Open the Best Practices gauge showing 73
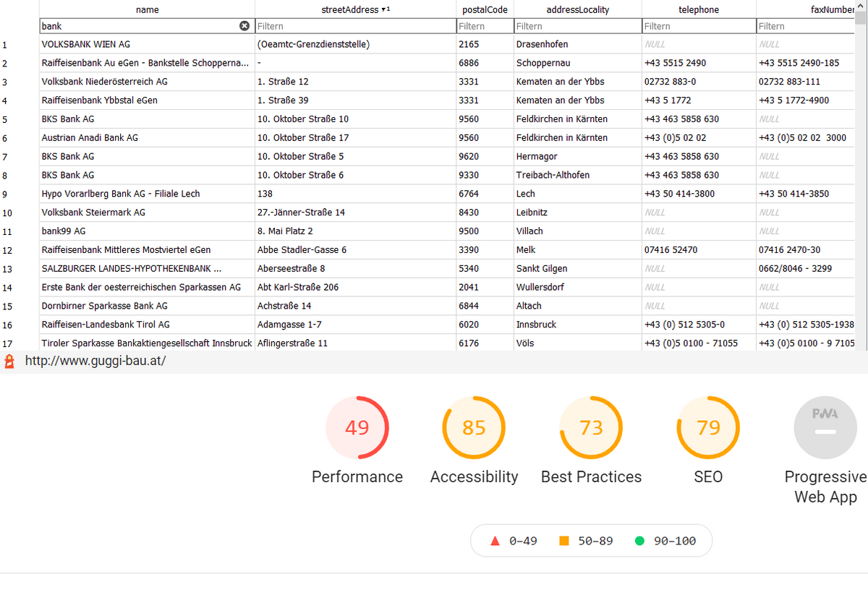 pyautogui.click(x=591, y=428)
